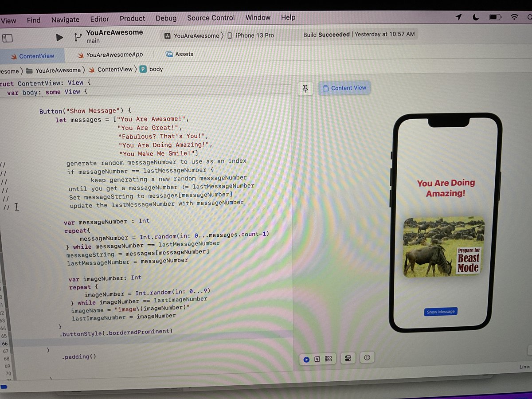532x399 pixels.
Task: Run the project with the play button
Action: pos(59,38)
